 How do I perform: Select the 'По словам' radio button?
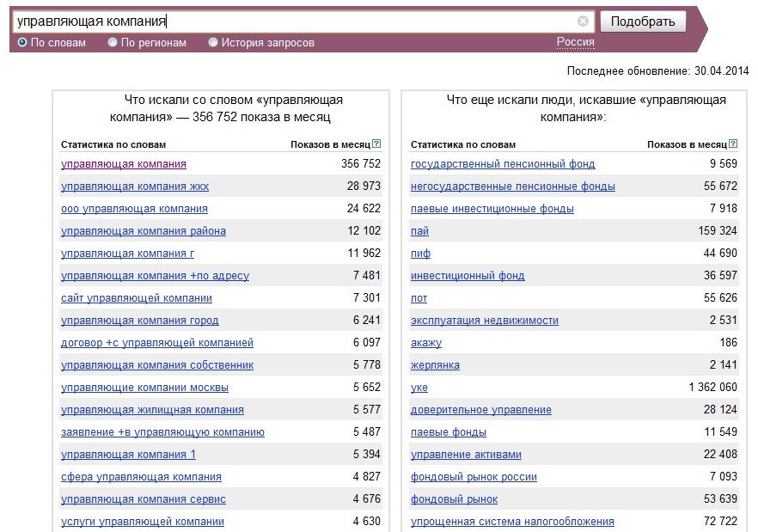click(x=22, y=43)
